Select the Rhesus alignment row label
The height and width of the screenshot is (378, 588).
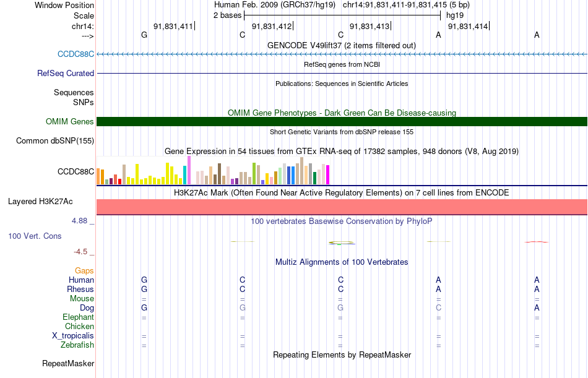click(80, 289)
